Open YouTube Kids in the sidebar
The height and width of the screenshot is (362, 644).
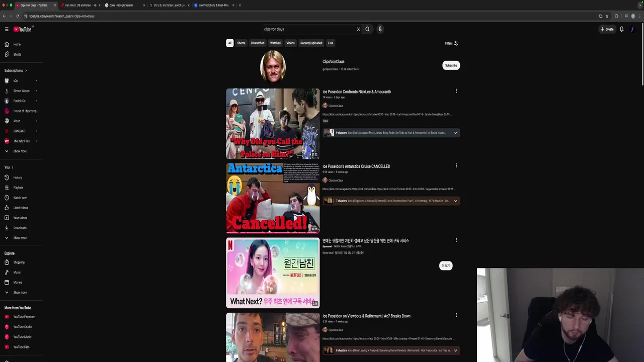pos(21,347)
